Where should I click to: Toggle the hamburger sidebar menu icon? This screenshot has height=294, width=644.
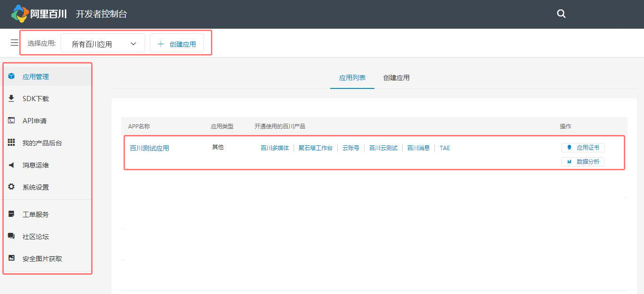coord(15,43)
